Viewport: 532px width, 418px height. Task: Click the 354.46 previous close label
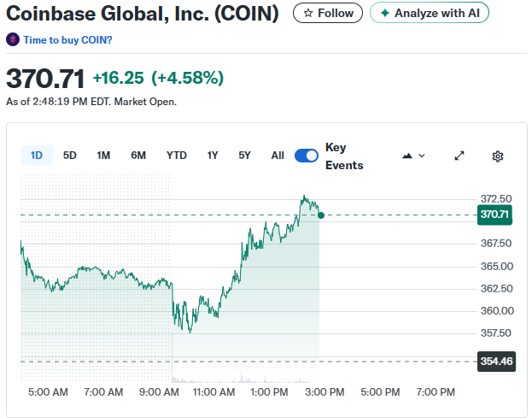pos(495,362)
